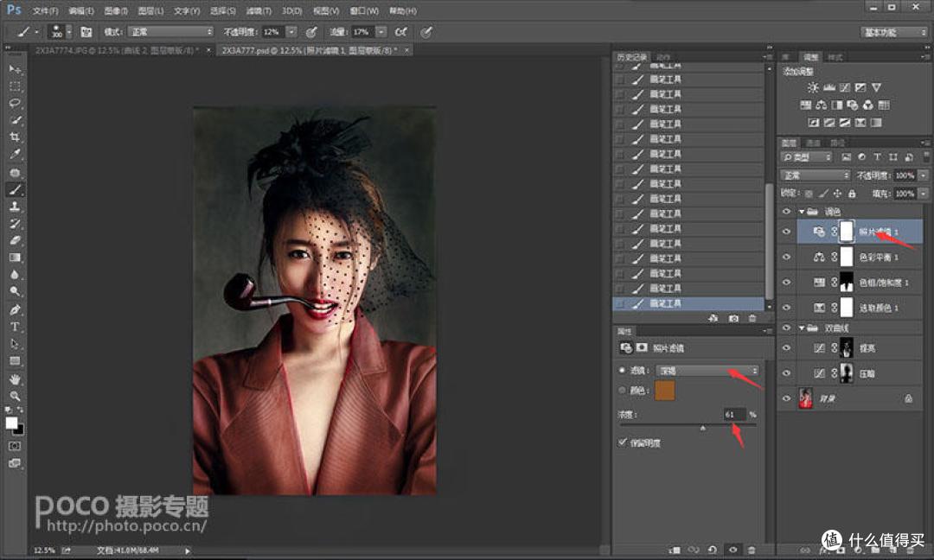Image resolution: width=934 pixels, height=560 pixels.
Task: Open the layer opacity dropdown arrow
Action: (924, 175)
